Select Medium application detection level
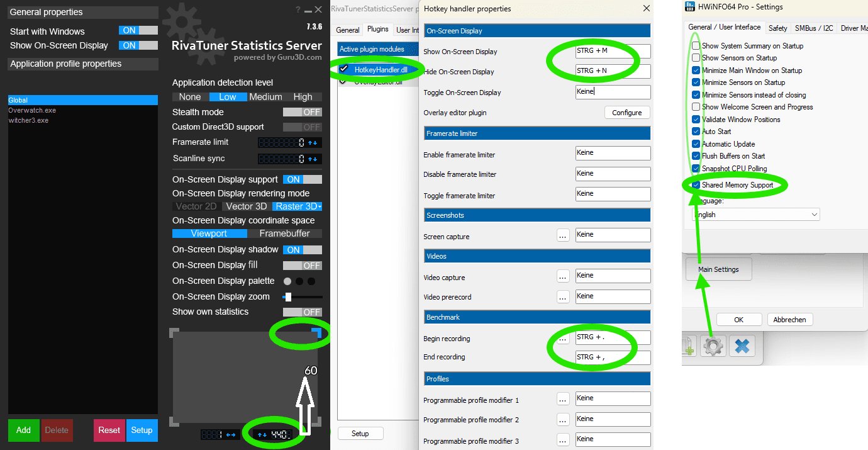The height and width of the screenshot is (450, 868). pyautogui.click(x=265, y=97)
